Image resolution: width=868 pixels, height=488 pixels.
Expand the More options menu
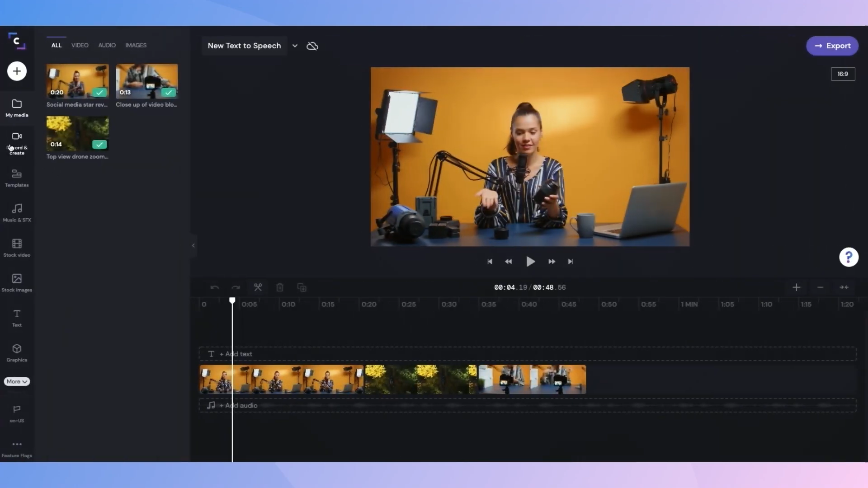(17, 381)
